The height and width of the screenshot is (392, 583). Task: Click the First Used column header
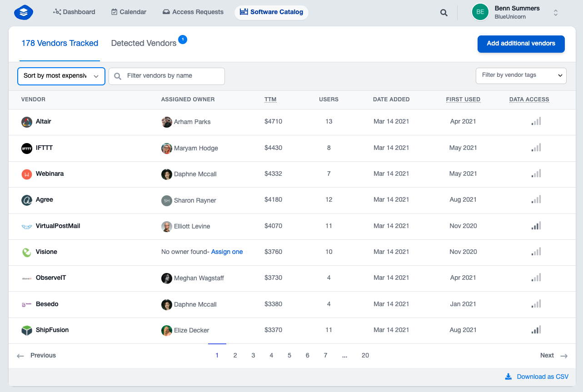463,99
